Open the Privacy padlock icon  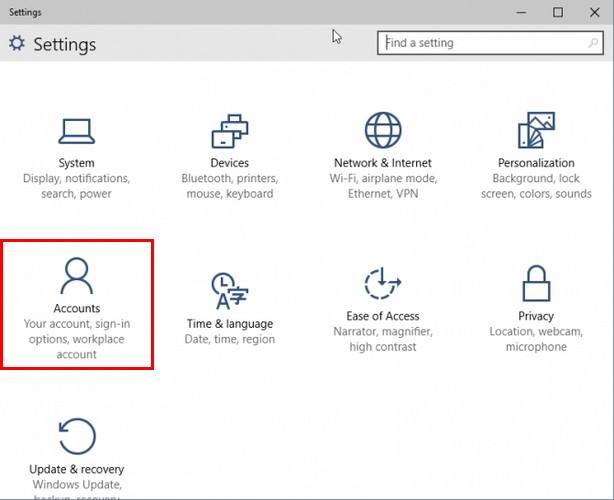(x=536, y=283)
